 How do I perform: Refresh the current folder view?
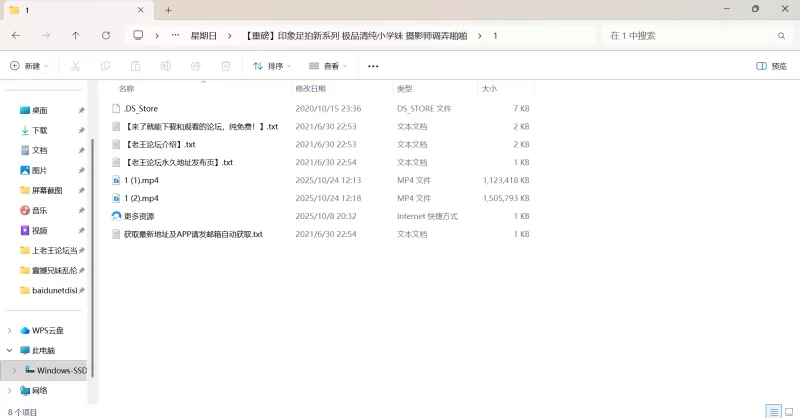[106, 35]
